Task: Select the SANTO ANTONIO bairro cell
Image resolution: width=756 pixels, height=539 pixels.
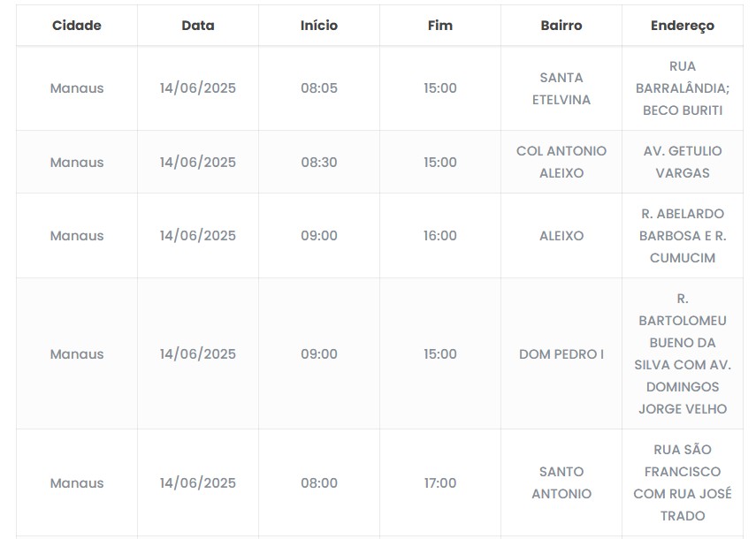Action: point(561,482)
